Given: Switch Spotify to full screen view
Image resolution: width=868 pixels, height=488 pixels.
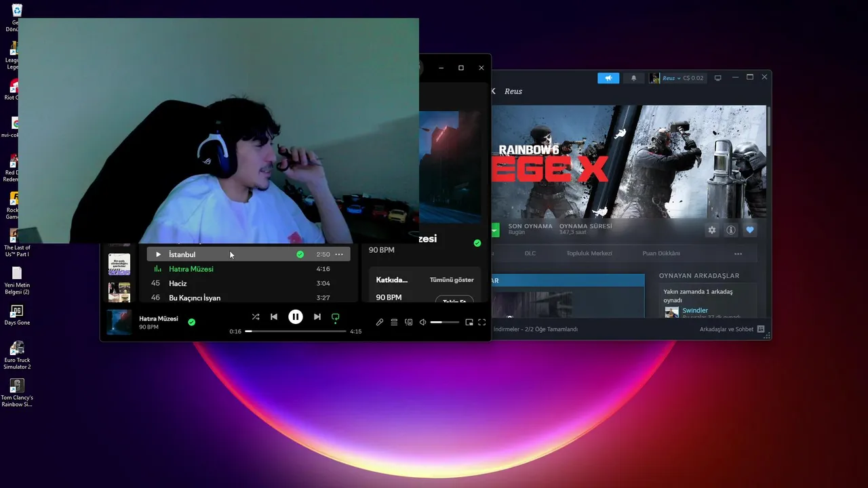Looking at the screenshot, I should click(482, 323).
